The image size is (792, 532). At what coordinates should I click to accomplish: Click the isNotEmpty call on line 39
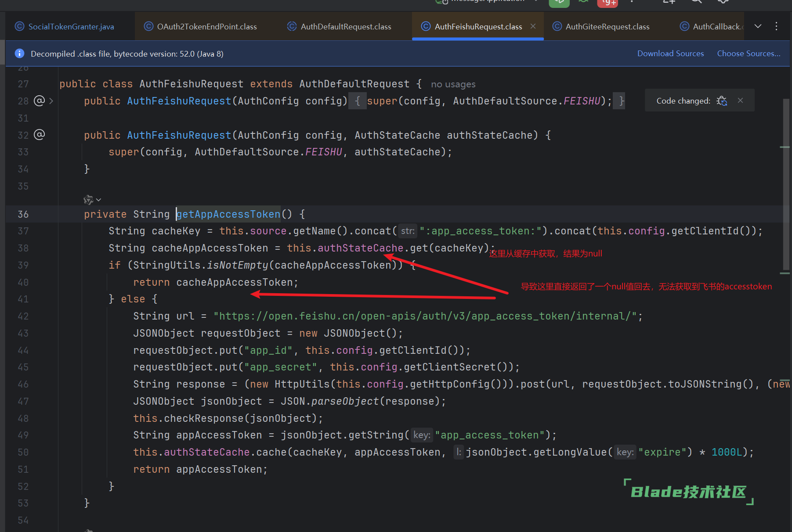(x=238, y=265)
